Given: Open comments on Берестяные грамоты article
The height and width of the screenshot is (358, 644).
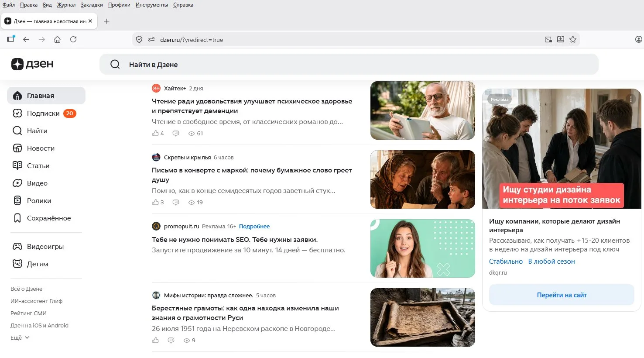Looking at the screenshot, I should pyautogui.click(x=171, y=340).
